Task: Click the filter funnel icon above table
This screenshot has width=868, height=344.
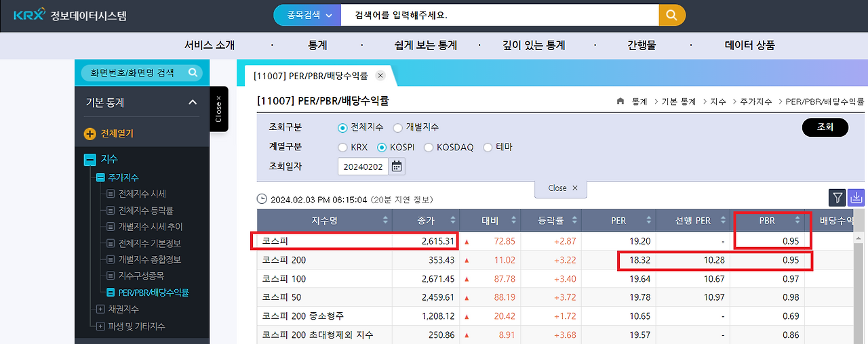Action: 837,197
